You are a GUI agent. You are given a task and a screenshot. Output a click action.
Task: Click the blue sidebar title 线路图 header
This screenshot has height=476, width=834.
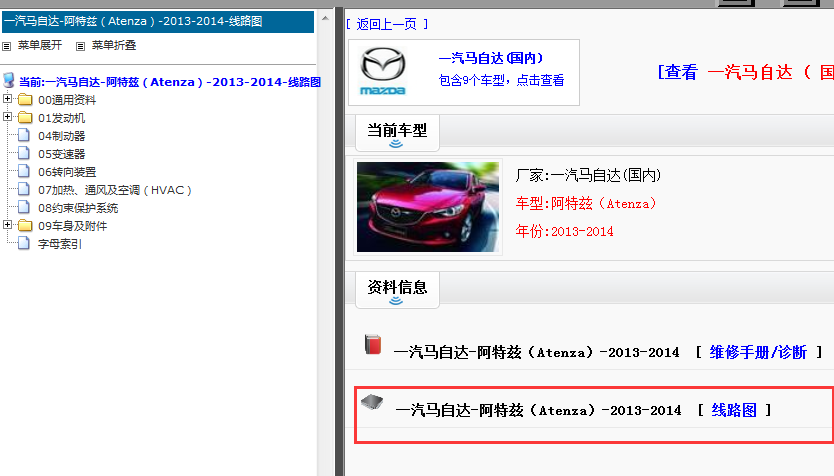pyautogui.click(x=158, y=22)
